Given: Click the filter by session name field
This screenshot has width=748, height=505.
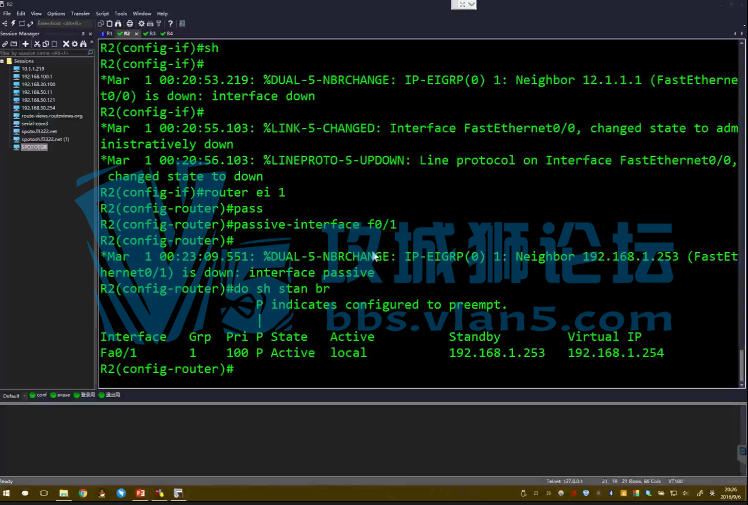Looking at the screenshot, I should coord(46,53).
